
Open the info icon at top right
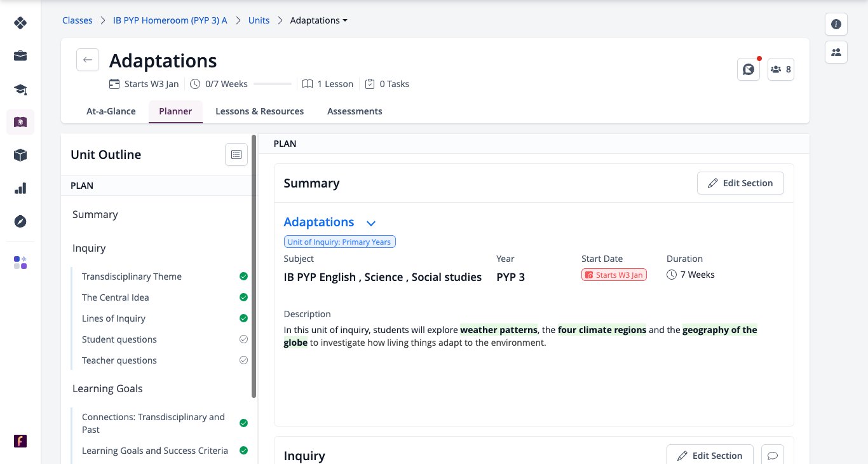point(836,24)
